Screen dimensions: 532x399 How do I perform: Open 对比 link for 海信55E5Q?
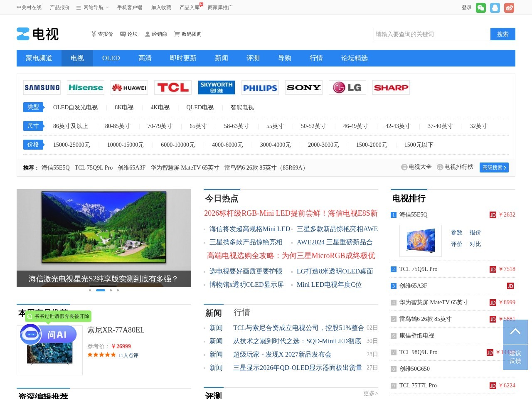point(475,244)
